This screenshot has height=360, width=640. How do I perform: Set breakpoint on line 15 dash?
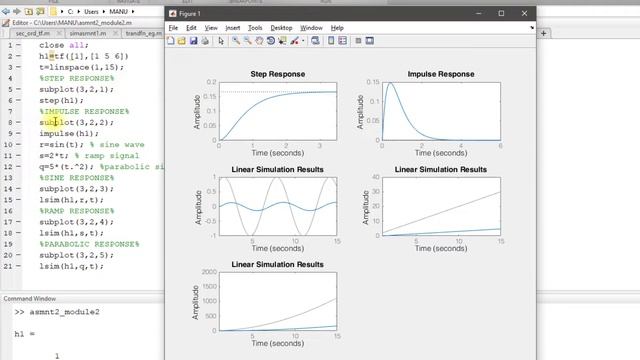coord(18,200)
